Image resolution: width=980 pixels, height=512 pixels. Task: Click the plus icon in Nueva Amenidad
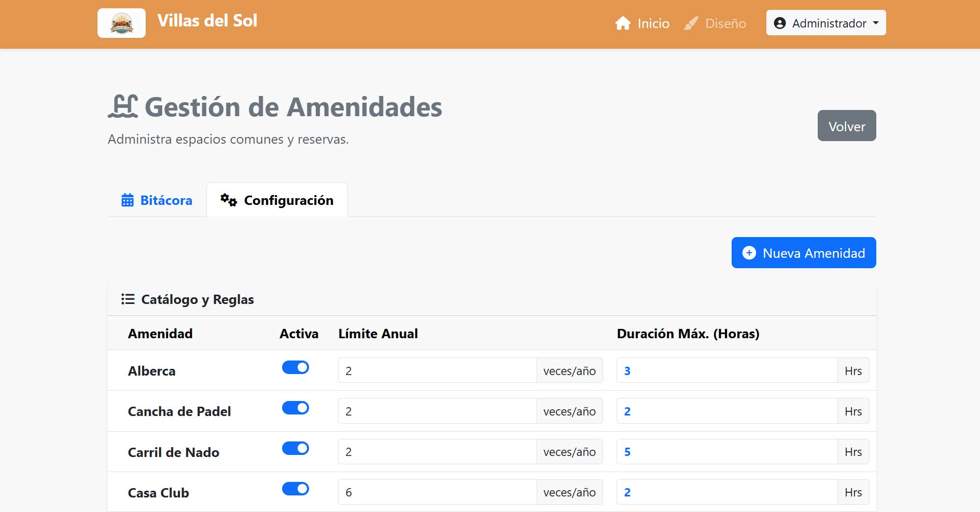749,253
